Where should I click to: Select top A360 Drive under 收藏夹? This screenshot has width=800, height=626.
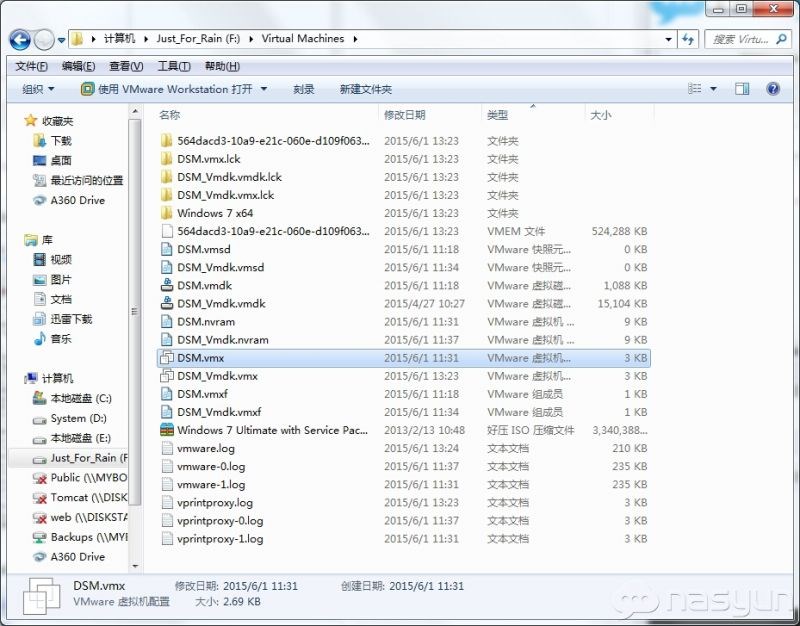[78, 201]
